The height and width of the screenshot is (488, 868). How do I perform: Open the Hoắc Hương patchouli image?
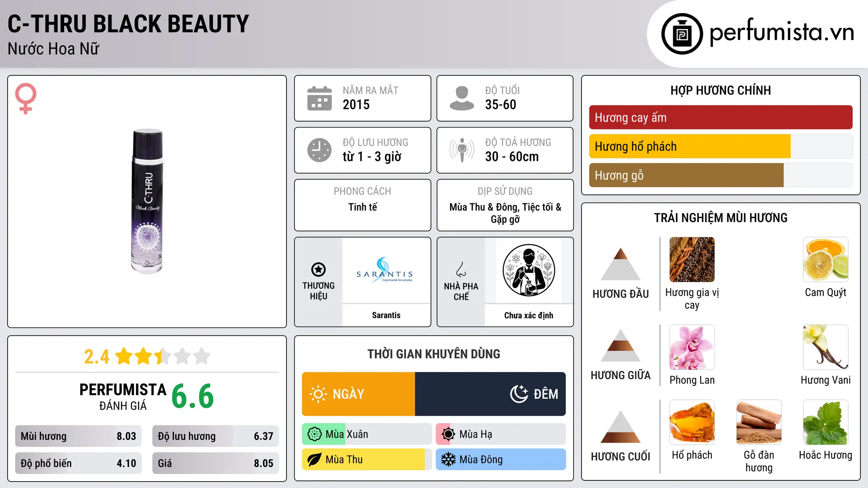click(826, 422)
